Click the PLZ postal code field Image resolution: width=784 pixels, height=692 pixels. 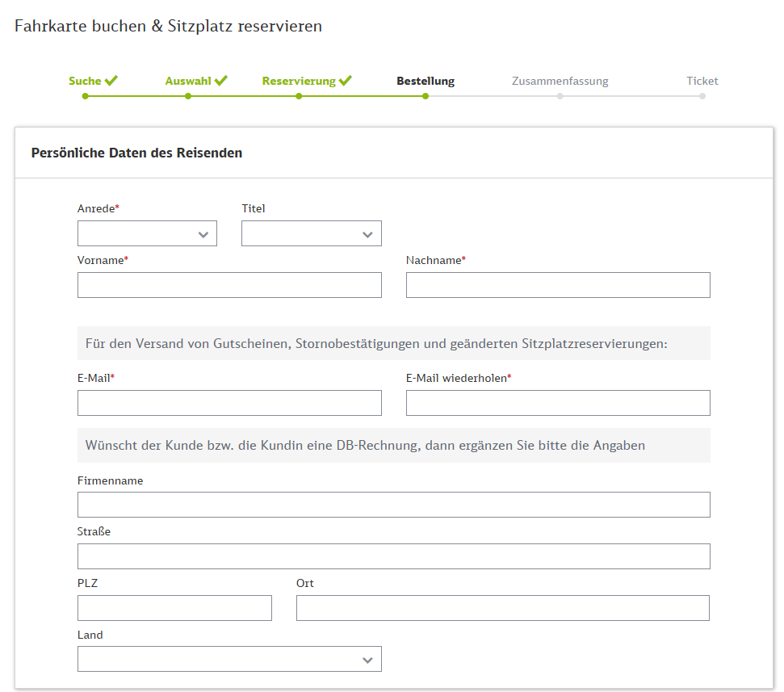[x=174, y=608]
